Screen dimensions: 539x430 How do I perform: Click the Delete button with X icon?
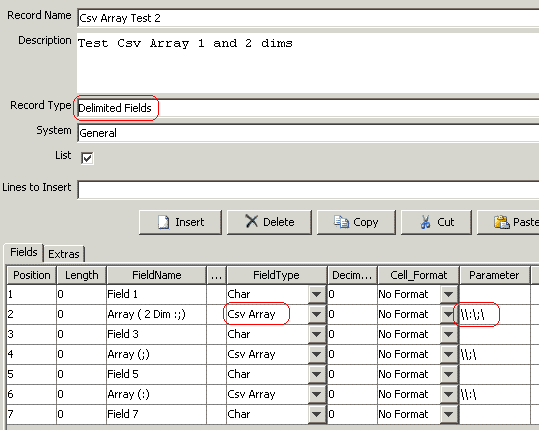(x=269, y=222)
